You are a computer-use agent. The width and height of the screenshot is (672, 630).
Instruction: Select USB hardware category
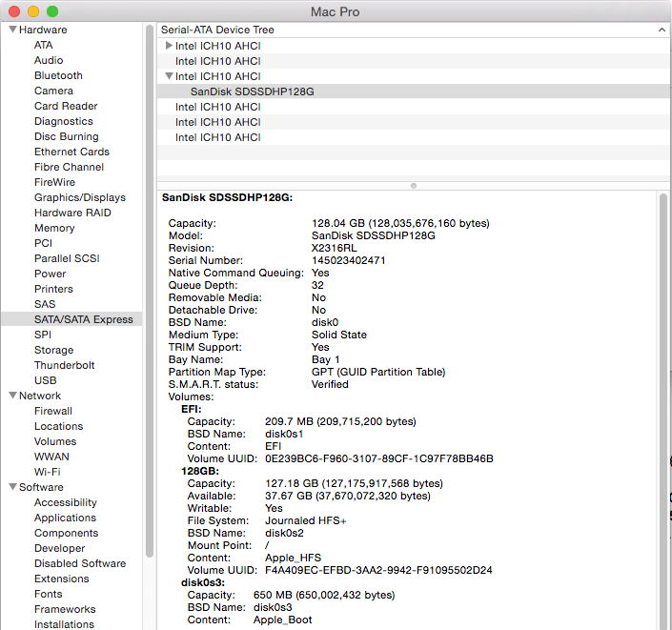point(45,380)
